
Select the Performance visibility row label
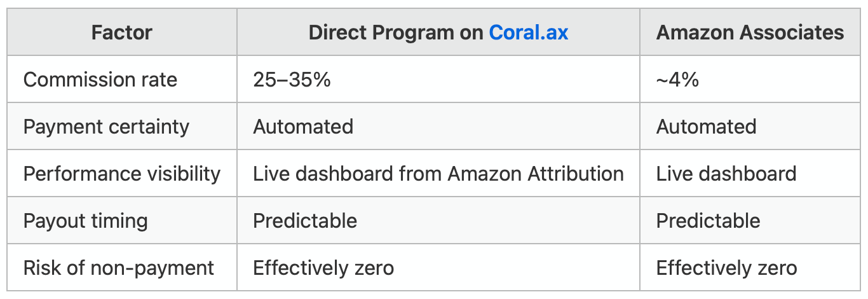[122, 174]
